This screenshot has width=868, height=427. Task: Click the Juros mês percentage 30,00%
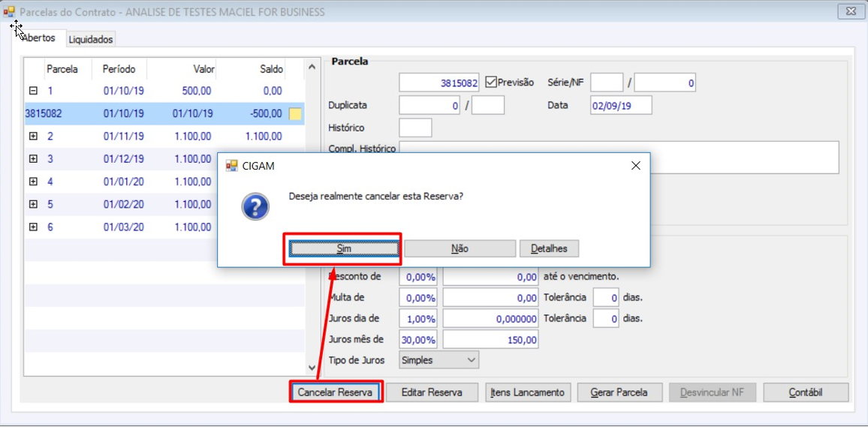418,340
